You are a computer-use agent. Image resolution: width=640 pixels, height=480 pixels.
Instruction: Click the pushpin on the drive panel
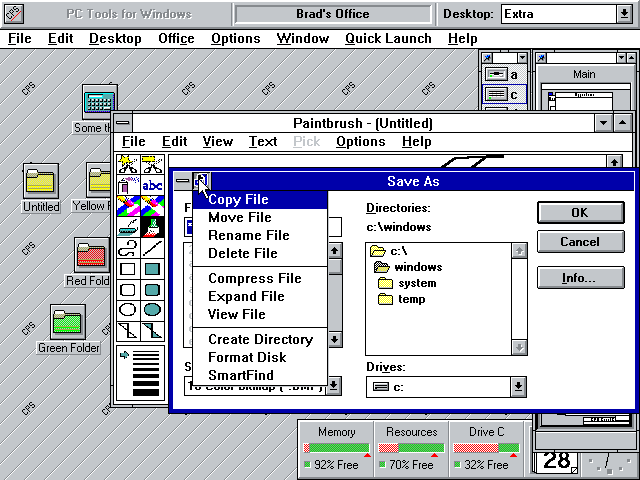(487, 58)
